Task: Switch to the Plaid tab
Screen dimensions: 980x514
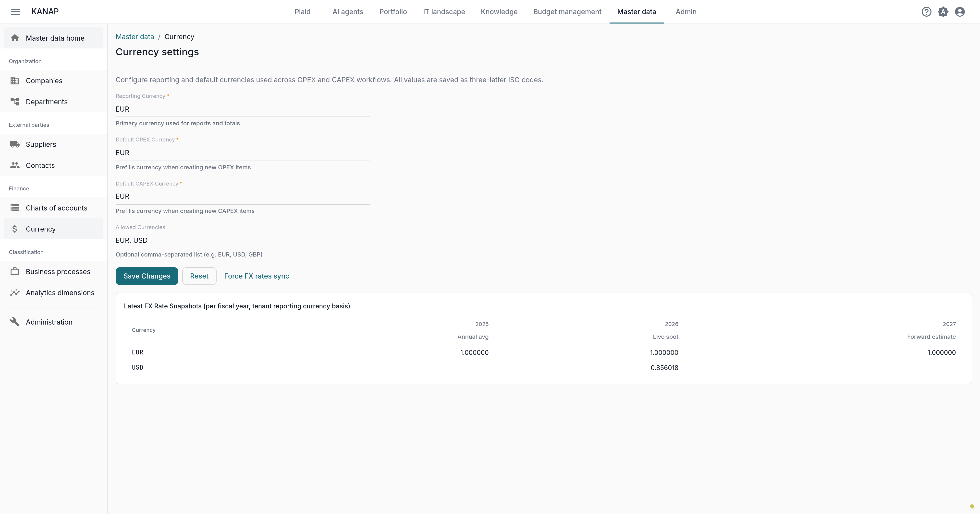Action: [302, 12]
